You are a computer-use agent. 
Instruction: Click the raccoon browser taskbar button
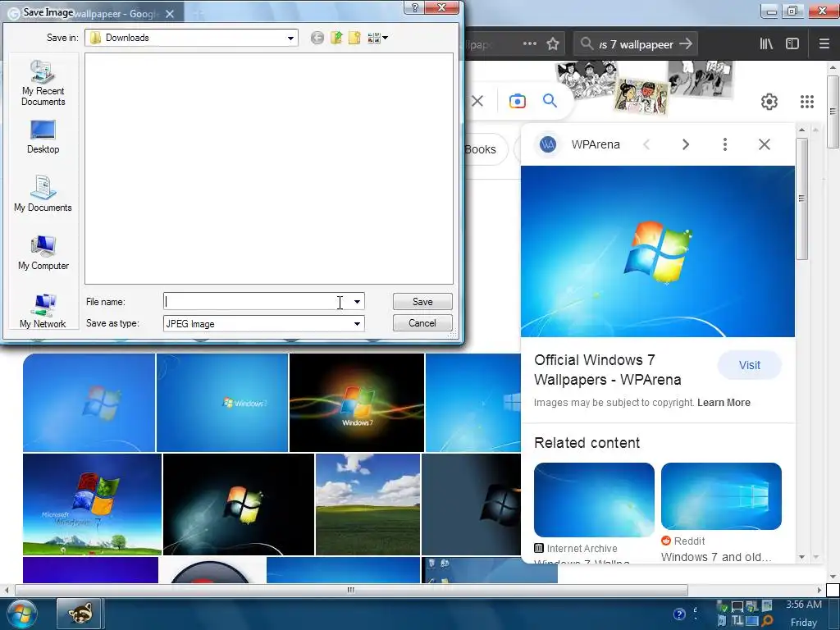[x=80, y=614]
